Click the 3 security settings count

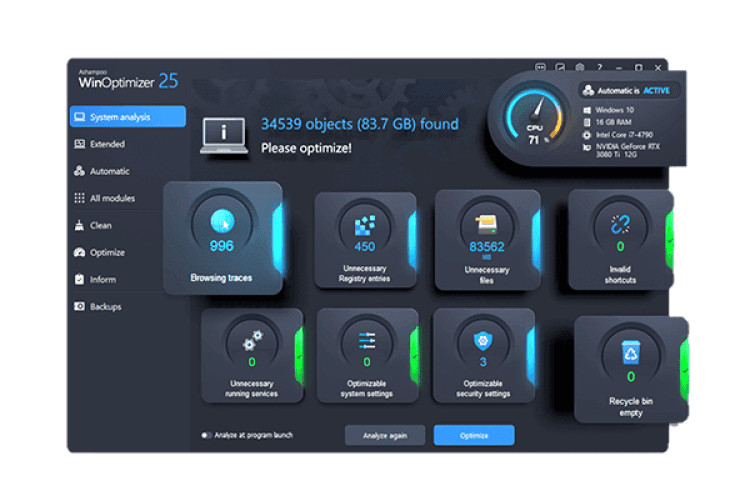[483, 362]
